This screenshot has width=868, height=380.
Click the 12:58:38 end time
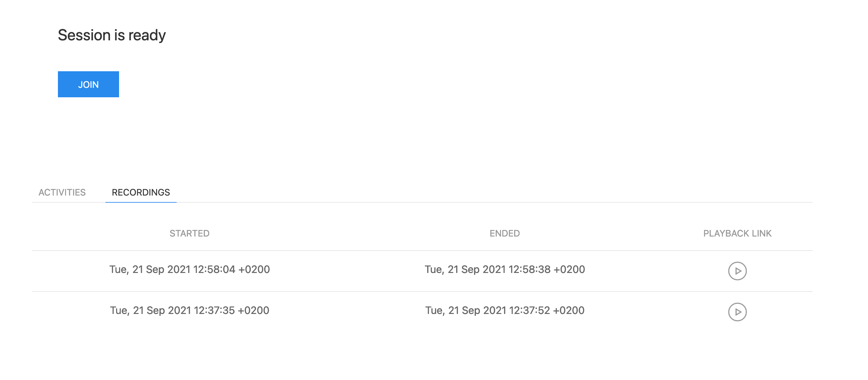click(529, 269)
